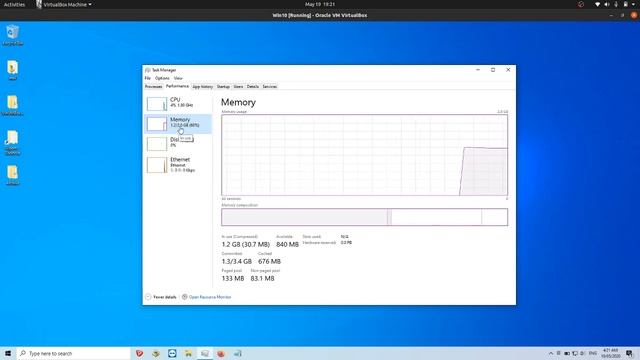Select the Disk performance thumbnail graph
Viewport: 640px width, 360px height.
157,144
